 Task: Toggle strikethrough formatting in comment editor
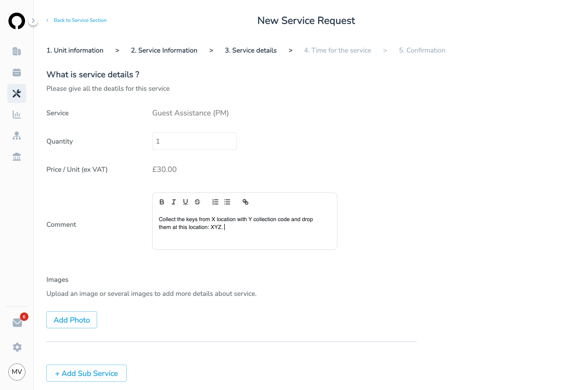pyautogui.click(x=197, y=202)
